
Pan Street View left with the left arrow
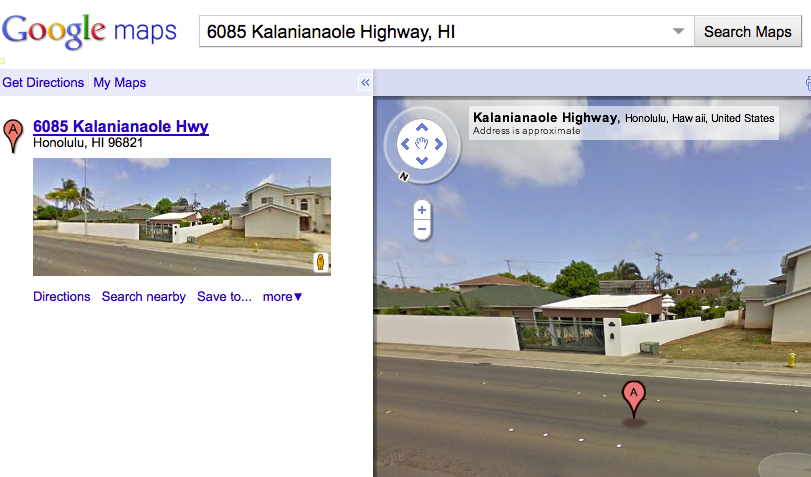(406, 144)
